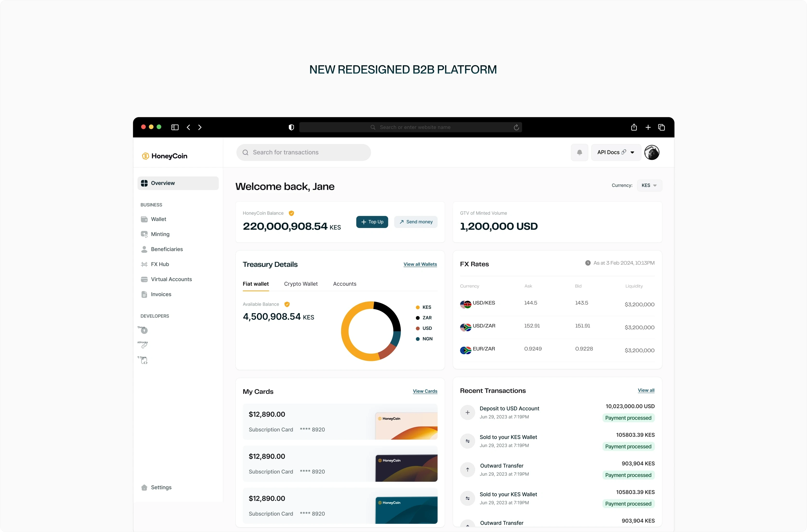The width and height of the screenshot is (807, 532).
Task: Click the browser share icon
Action: point(634,127)
